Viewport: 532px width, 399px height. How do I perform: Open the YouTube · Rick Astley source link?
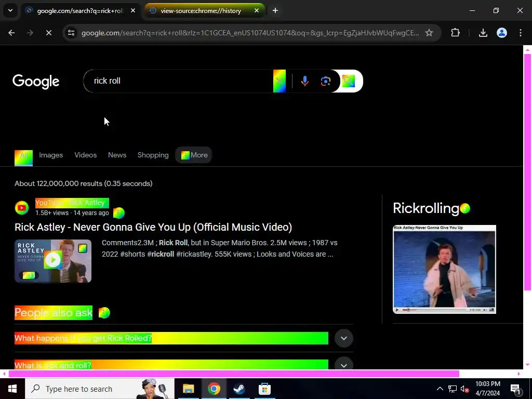click(72, 203)
